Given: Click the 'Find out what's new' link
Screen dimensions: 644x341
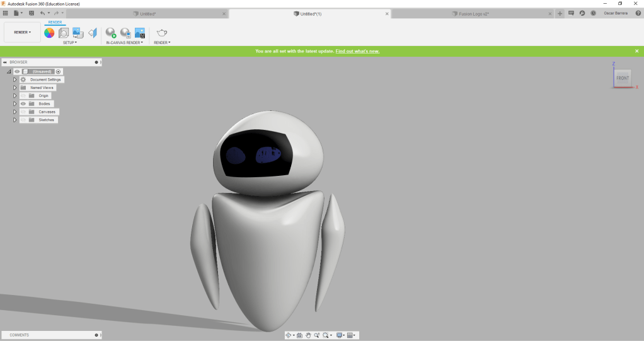Looking at the screenshot, I should pos(357,51).
